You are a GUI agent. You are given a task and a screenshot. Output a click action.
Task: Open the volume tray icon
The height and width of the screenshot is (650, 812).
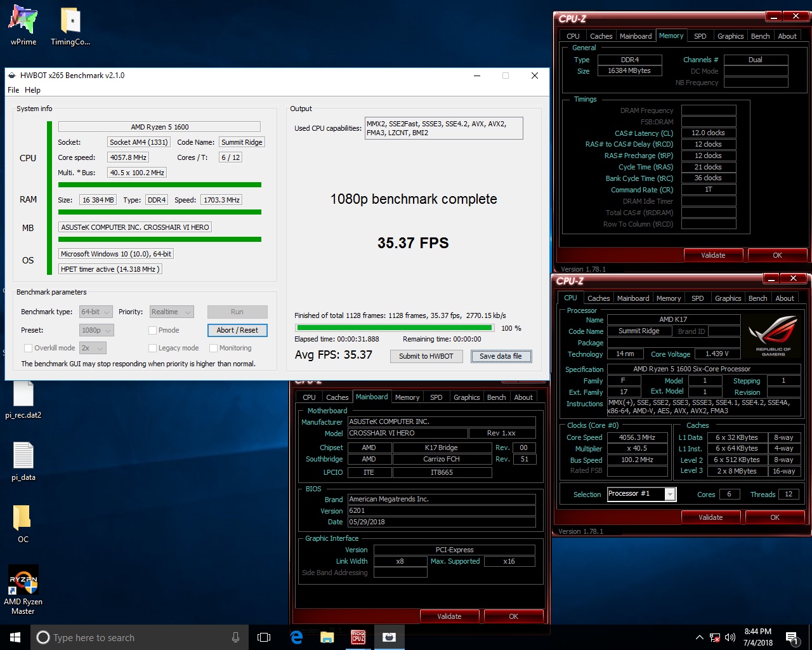(x=730, y=637)
